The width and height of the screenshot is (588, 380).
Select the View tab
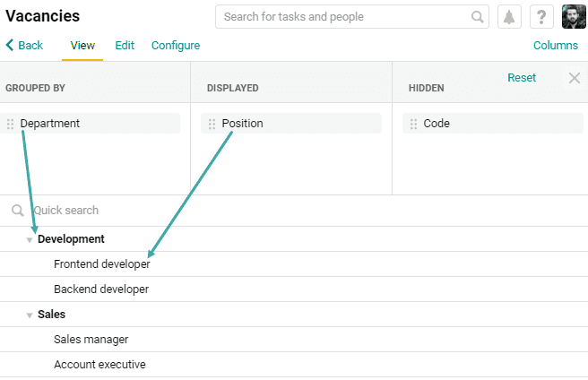click(x=82, y=46)
